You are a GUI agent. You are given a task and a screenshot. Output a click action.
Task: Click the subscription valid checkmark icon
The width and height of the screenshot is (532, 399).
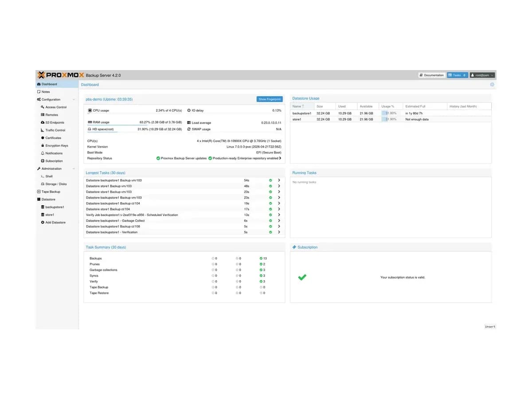(x=302, y=278)
